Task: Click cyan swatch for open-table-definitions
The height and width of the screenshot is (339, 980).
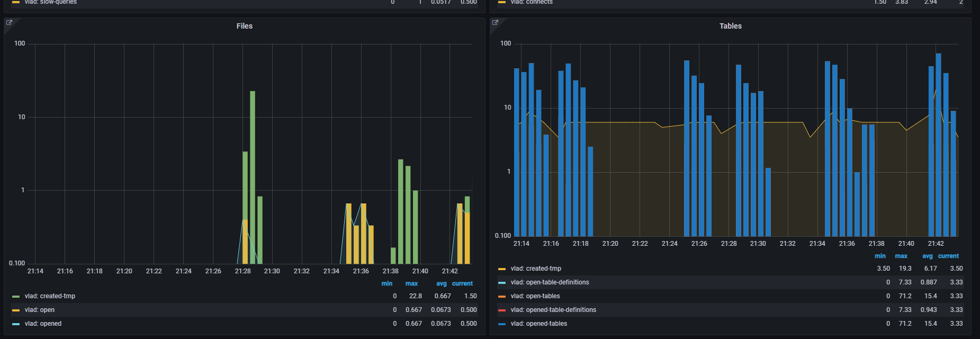Action: tap(502, 283)
